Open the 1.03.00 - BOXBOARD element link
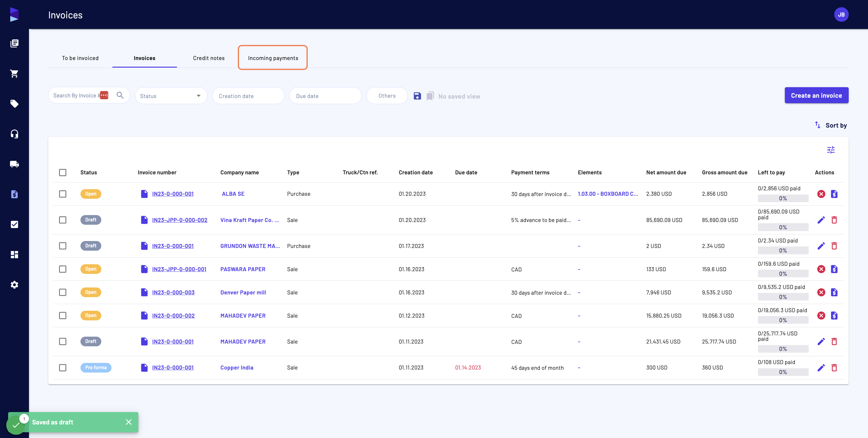 tap(608, 194)
